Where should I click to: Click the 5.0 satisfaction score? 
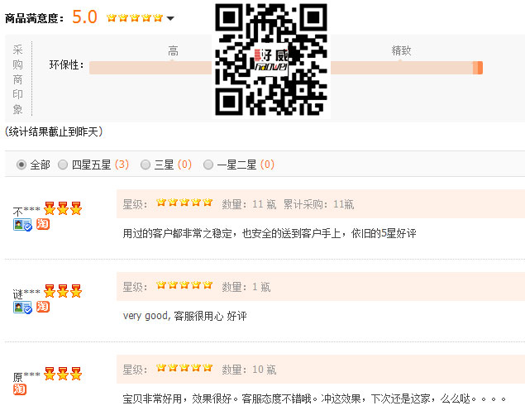click(x=84, y=17)
